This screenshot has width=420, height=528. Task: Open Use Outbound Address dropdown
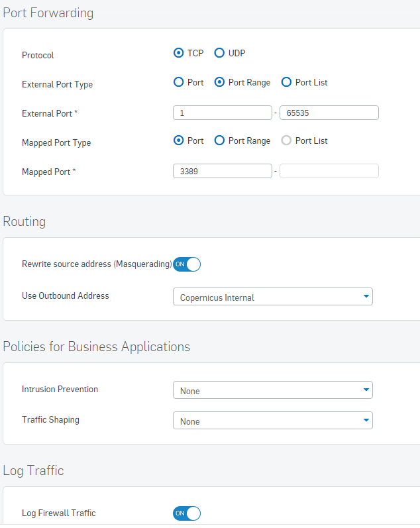273,297
